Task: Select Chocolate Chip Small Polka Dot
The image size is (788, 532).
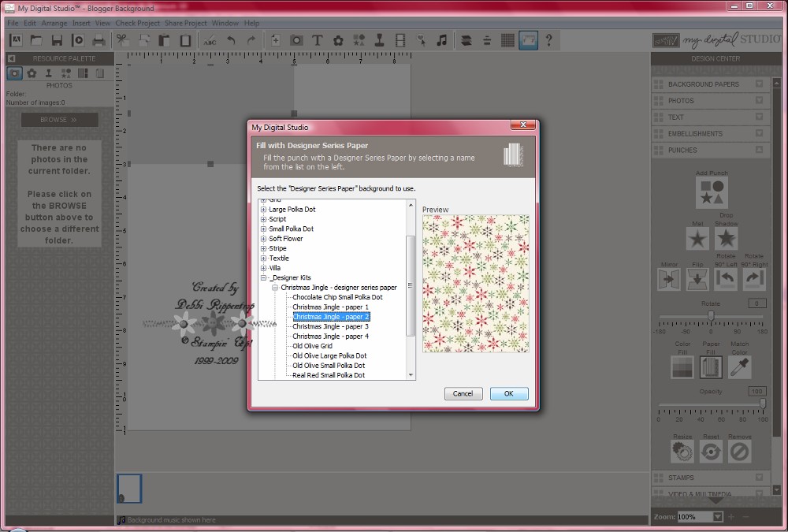Action: coord(337,297)
